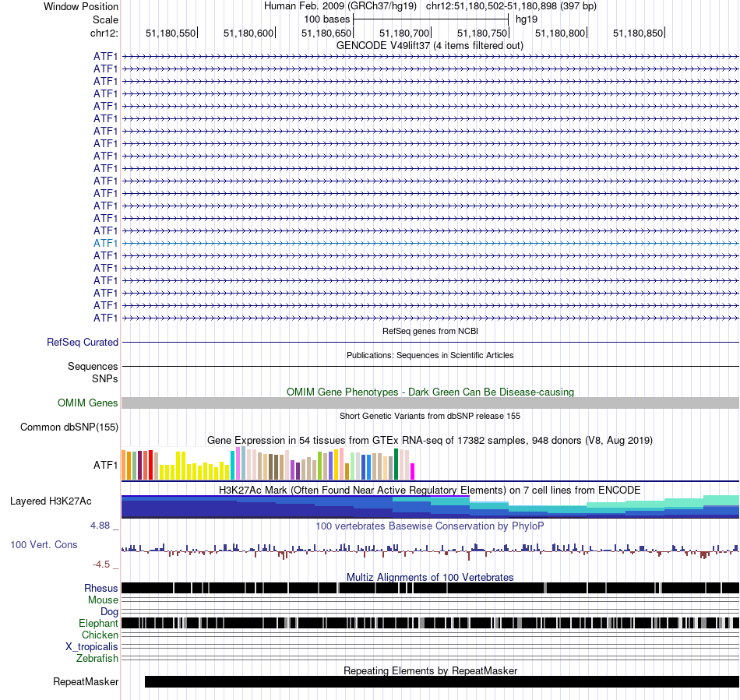Click the Rhesus species label

[x=101, y=588]
